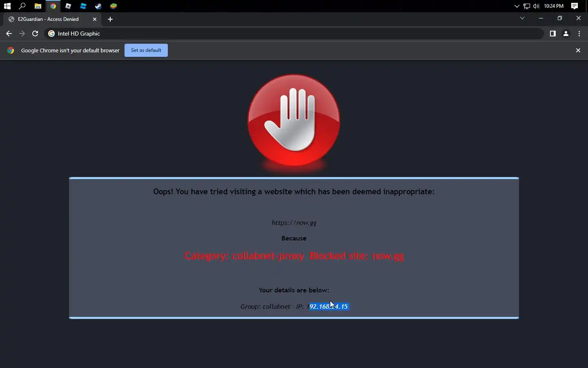The height and width of the screenshot is (368, 588).
Task: Open the Windows Start menu
Action: click(7, 6)
